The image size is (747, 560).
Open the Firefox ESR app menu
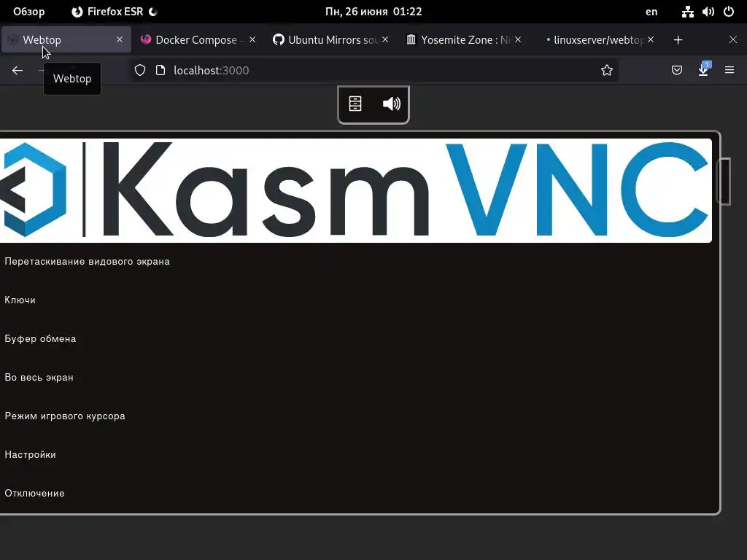(x=115, y=12)
